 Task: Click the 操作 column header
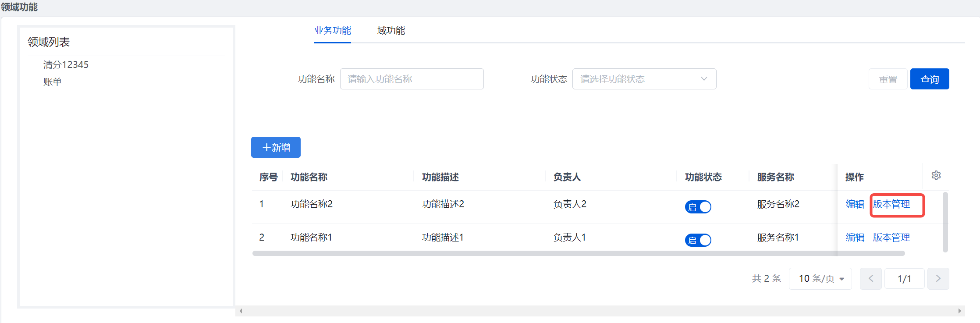(855, 177)
